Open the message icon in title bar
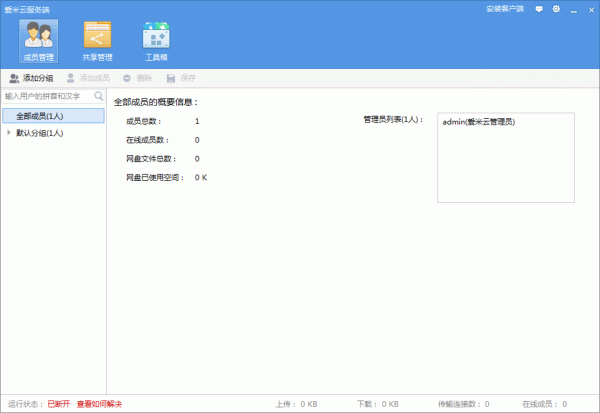 540,8
